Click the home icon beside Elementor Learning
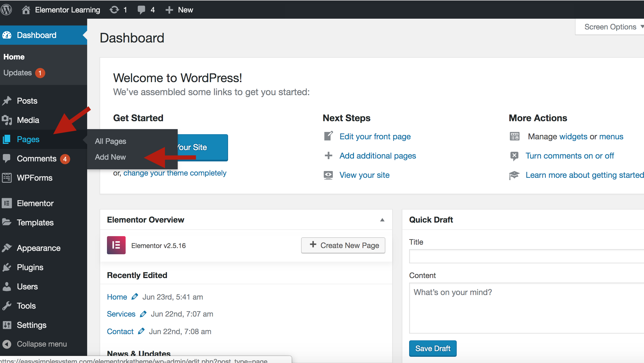Screen dimensions: 644x363 click(26, 10)
